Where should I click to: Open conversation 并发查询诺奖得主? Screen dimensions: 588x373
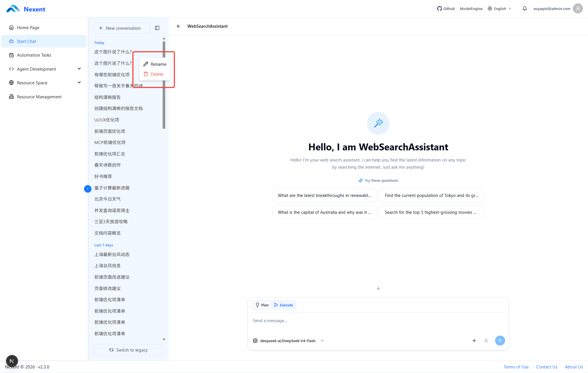coord(112,210)
